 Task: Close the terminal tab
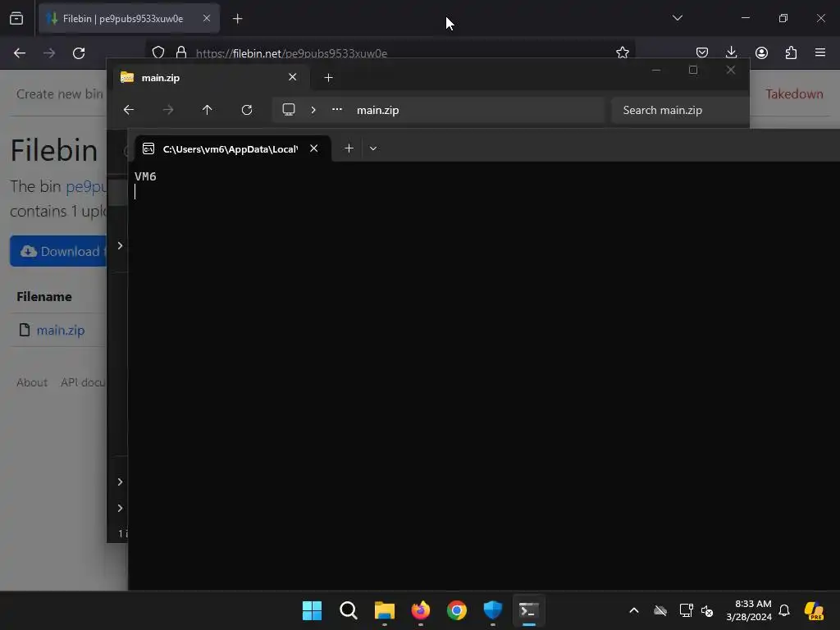(314, 148)
